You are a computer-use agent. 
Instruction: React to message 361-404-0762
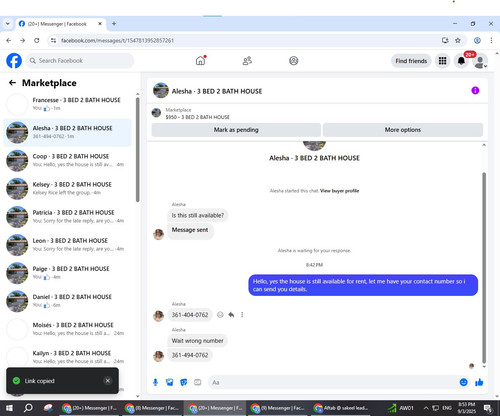[220, 314]
